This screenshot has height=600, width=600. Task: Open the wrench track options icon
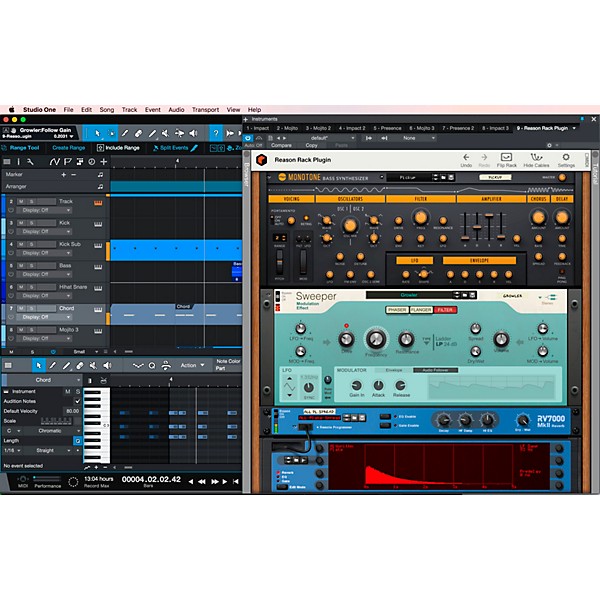click(30, 162)
